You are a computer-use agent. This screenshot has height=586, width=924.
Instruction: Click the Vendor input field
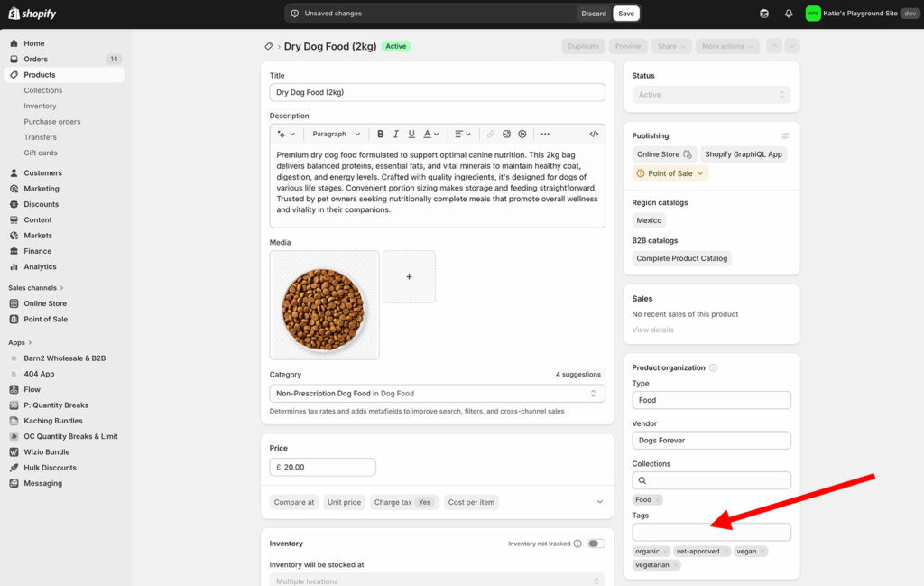[711, 441]
